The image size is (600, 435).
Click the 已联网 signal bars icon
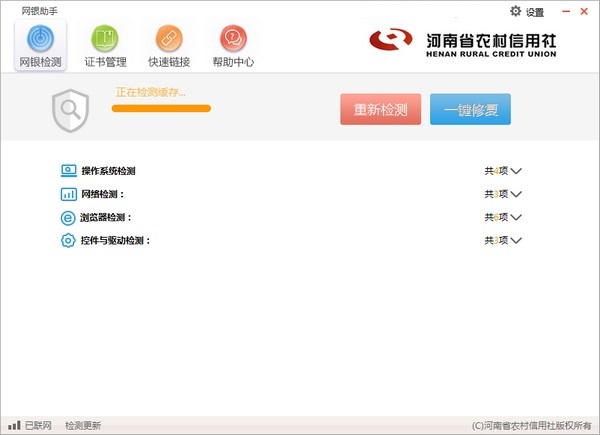click(14, 425)
